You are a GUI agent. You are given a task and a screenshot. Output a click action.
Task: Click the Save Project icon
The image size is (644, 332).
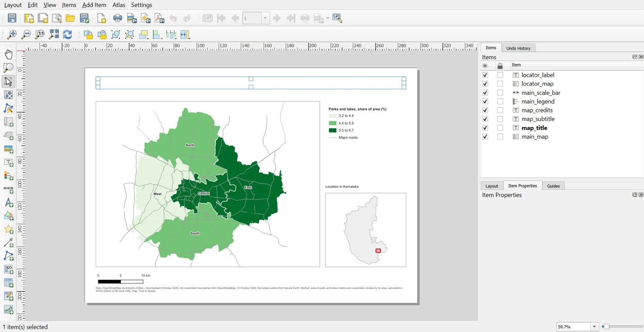(12, 18)
